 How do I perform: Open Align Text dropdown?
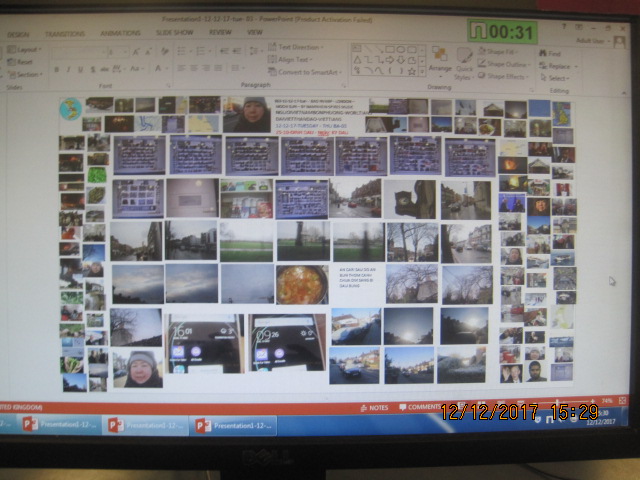[x=290, y=60]
